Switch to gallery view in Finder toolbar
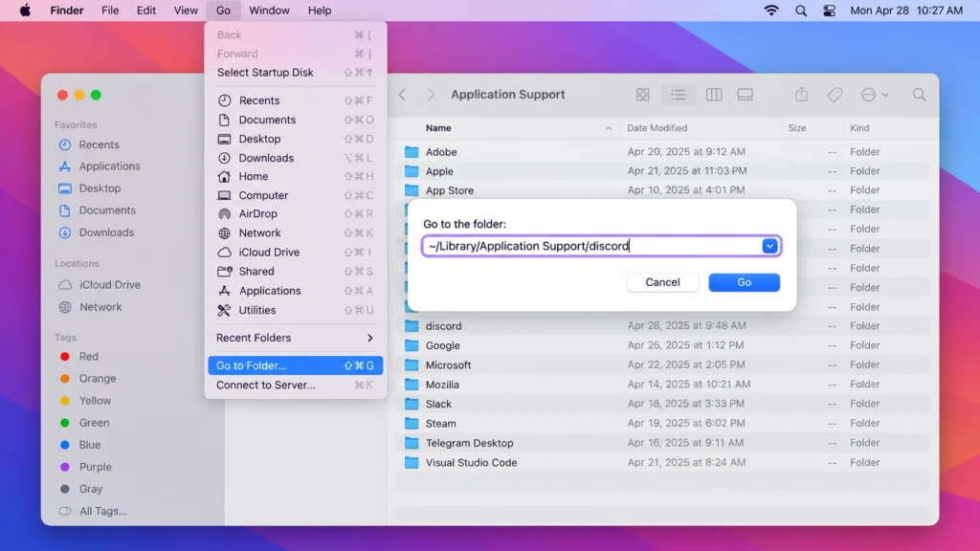 pyautogui.click(x=745, y=95)
